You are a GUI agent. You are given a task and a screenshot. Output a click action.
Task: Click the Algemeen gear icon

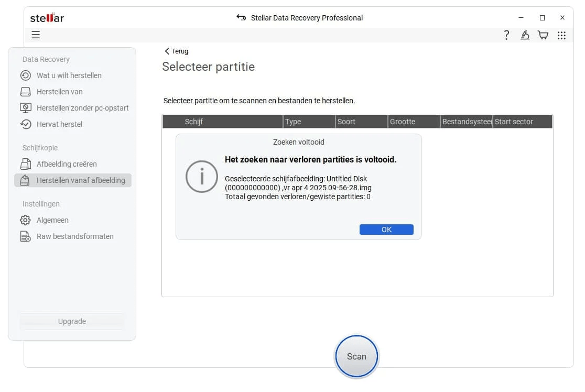pos(25,220)
